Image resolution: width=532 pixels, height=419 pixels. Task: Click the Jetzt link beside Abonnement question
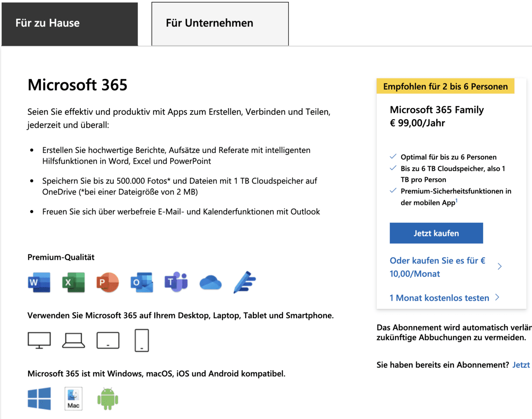coord(521,365)
